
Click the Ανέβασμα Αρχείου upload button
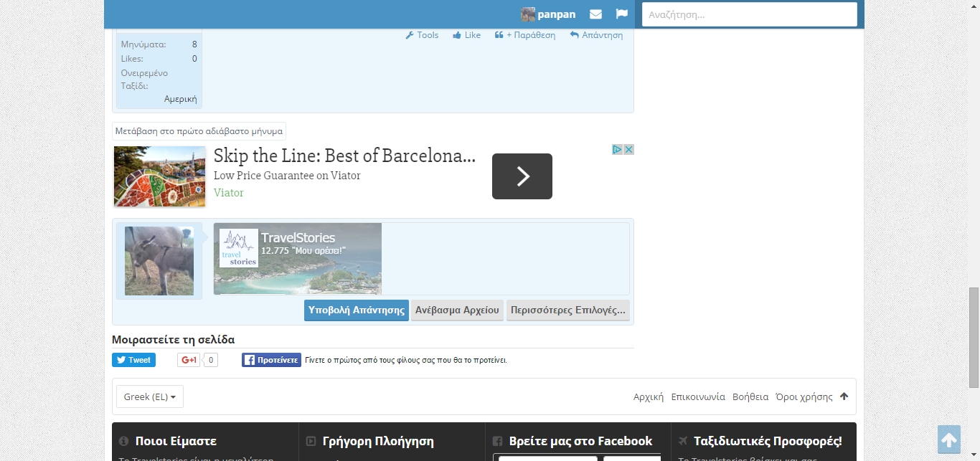[x=457, y=310]
